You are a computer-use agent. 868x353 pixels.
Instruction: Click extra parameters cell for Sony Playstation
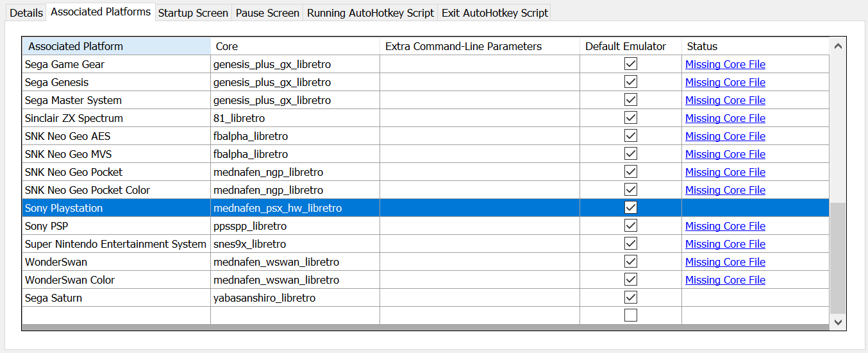tap(480, 208)
